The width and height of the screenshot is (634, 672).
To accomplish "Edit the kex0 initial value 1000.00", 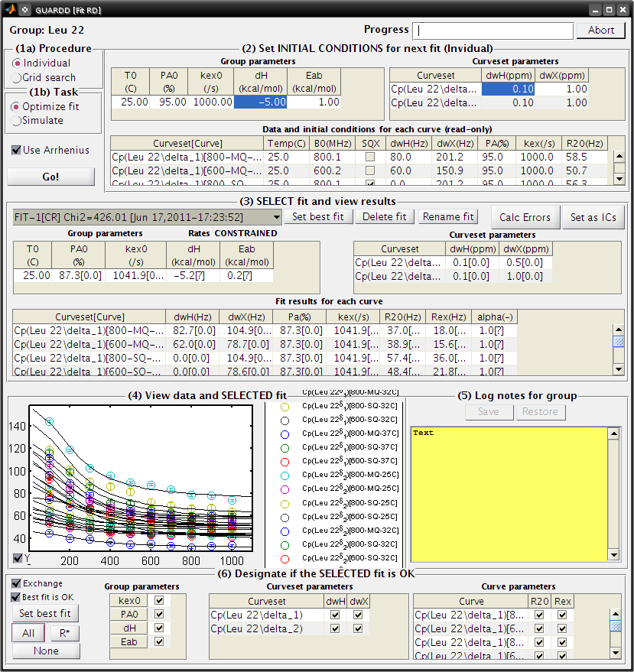I will pyautogui.click(x=211, y=102).
